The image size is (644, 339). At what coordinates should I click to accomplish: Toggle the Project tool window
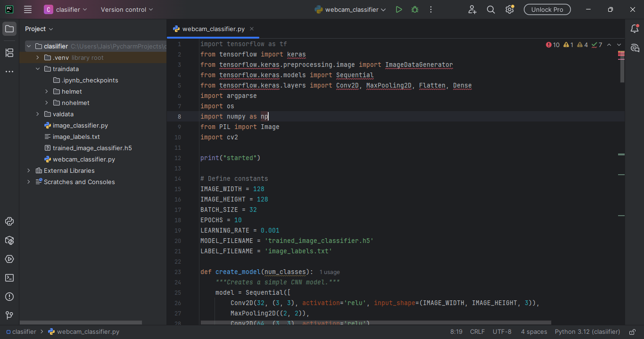(x=9, y=29)
